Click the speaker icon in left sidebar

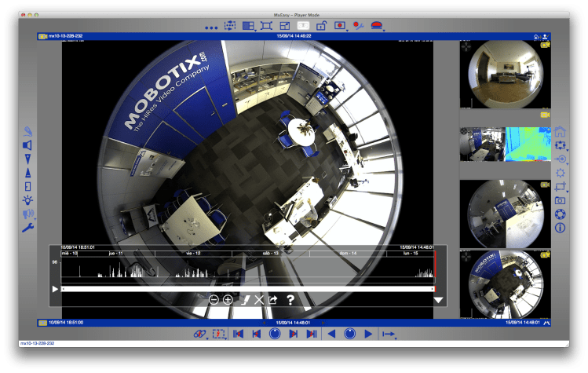tap(27, 145)
